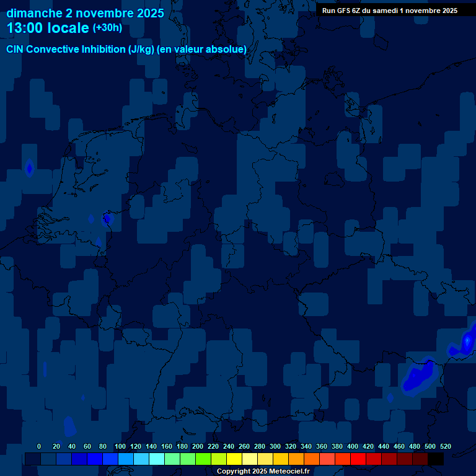
Task: Pick the lime green legend swatch
Action: click(203, 459)
